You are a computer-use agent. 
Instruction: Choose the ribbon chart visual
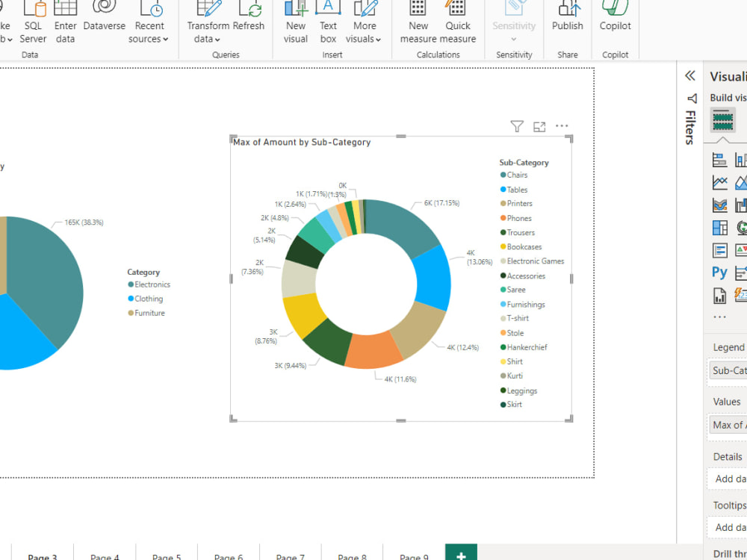coord(720,205)
